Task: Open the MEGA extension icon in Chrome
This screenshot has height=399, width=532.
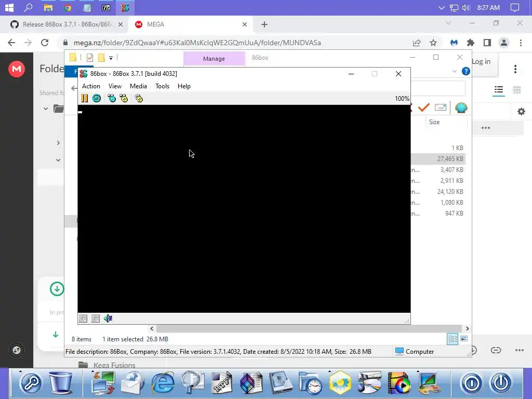Action: point(454,43)
